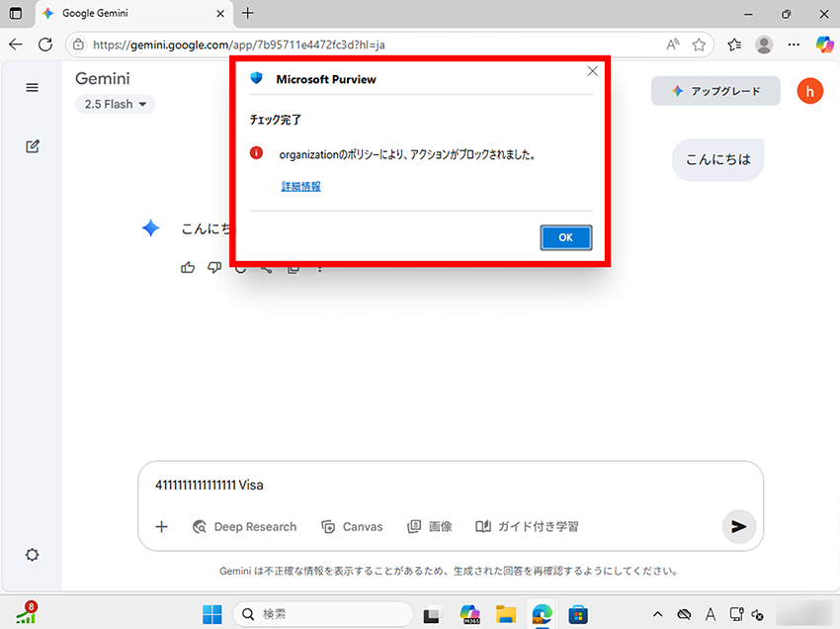Open the account avatar labeled h
The width and height of the screenshot is (840, 629).
pyautogui.click(x=809, y=91)
